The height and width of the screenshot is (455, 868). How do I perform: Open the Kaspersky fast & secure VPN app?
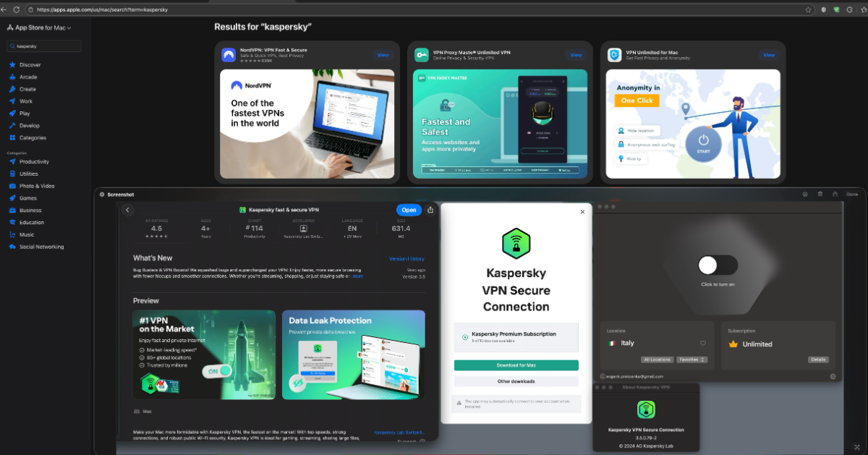click(409, 210)
